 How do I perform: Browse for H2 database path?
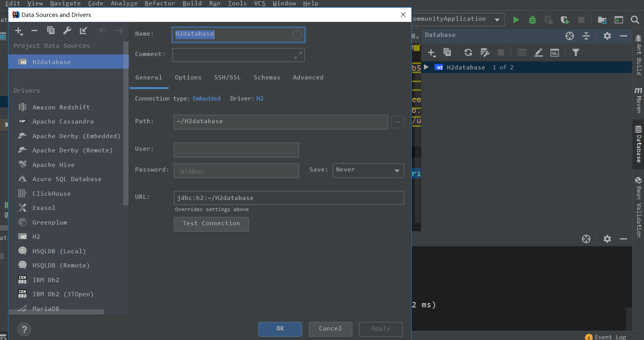click(397, 122)
